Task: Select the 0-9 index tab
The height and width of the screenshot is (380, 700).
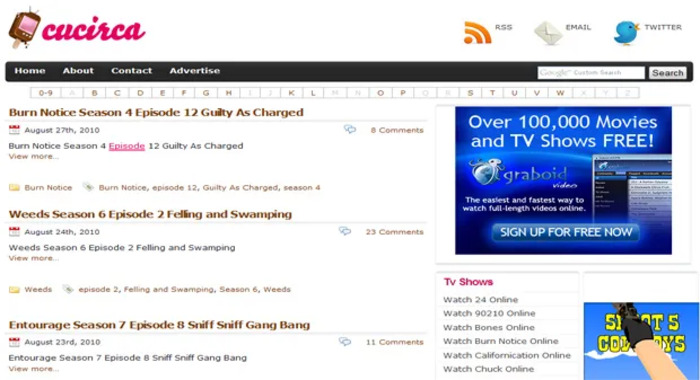Action: [46, 93]
